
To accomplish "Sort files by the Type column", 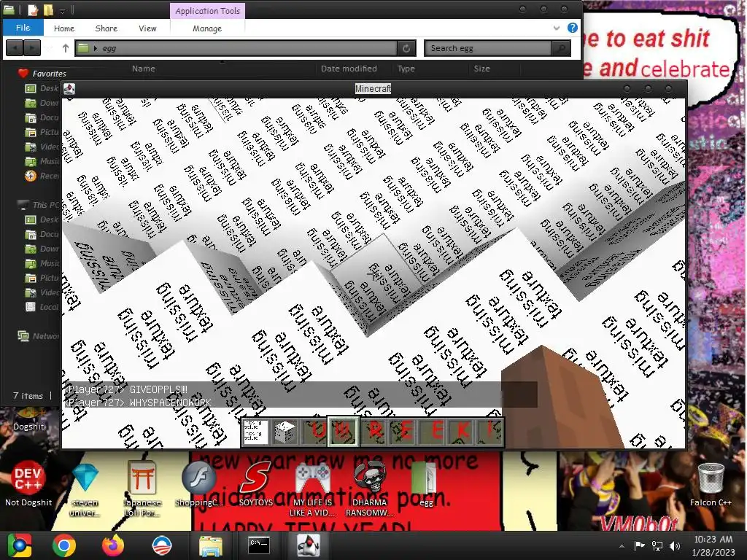I will 406,69.
